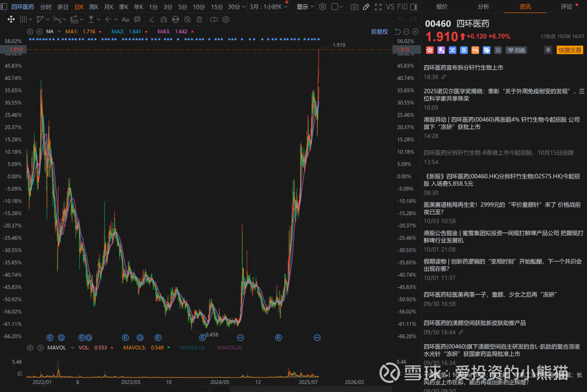Expand the wave pattern tool dropdown
Viewport: 587px width, 392px height.
tap(64, 20)
